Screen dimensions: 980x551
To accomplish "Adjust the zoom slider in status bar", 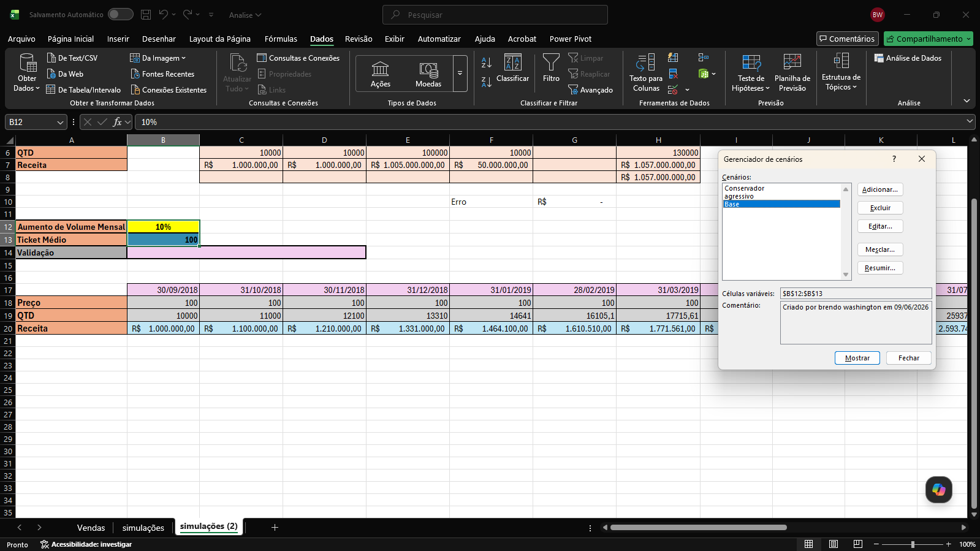I will 913,544.
